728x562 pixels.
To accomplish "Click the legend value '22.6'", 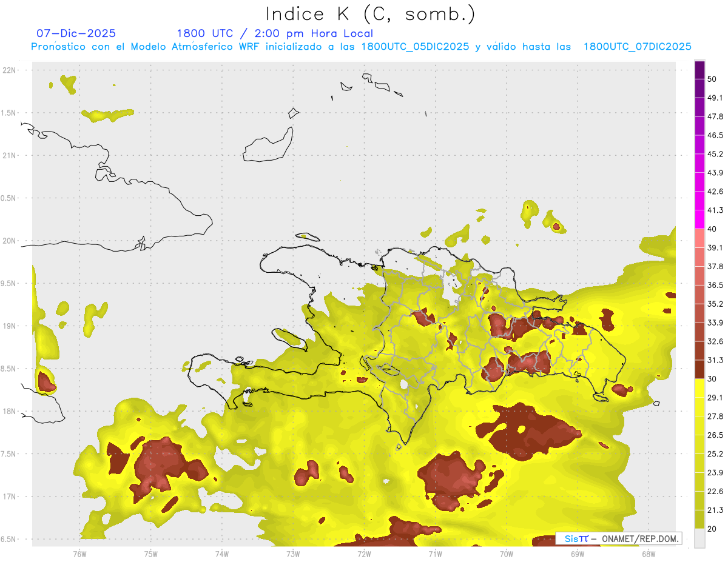I will click(715, 492).
